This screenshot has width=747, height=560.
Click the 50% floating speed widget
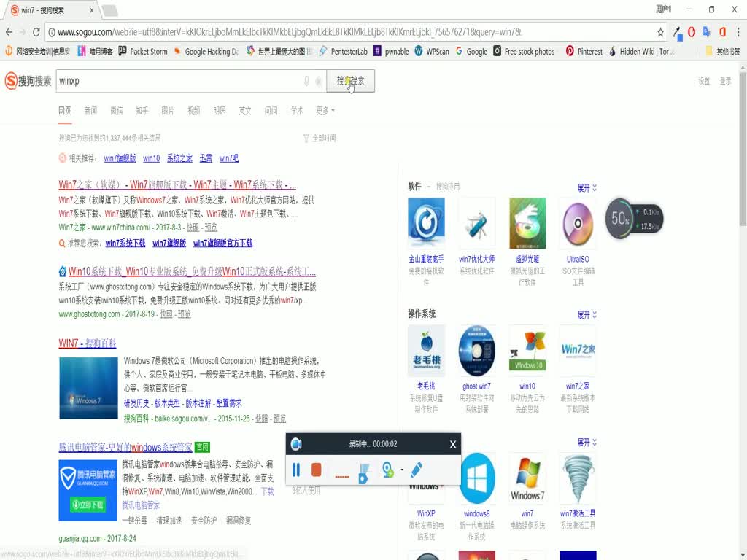(x=634, y=219)
